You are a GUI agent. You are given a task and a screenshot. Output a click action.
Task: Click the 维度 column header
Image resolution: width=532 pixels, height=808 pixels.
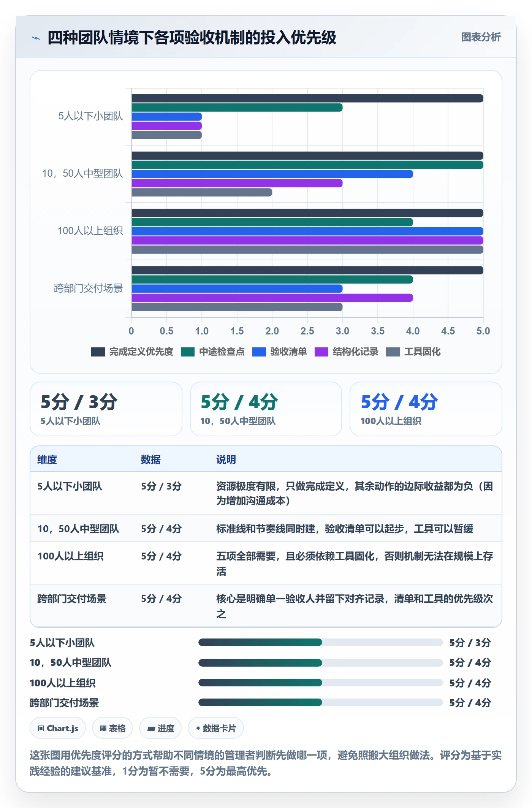pos(47,459)
